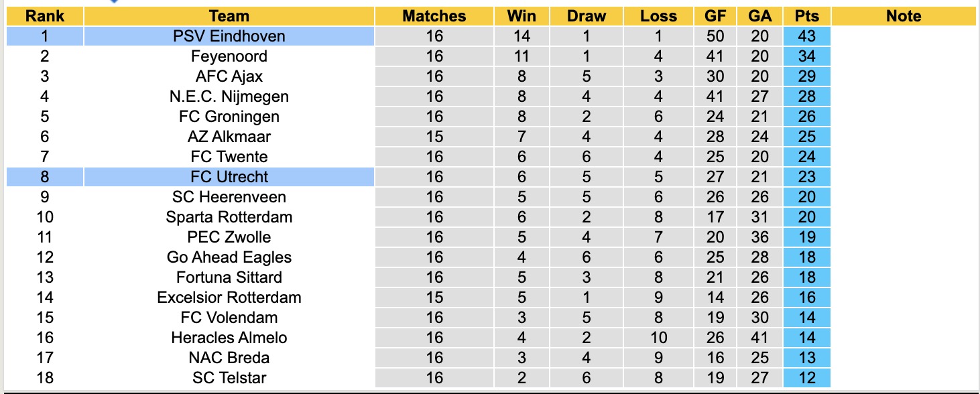Click the Note column header

pos(904,16)
